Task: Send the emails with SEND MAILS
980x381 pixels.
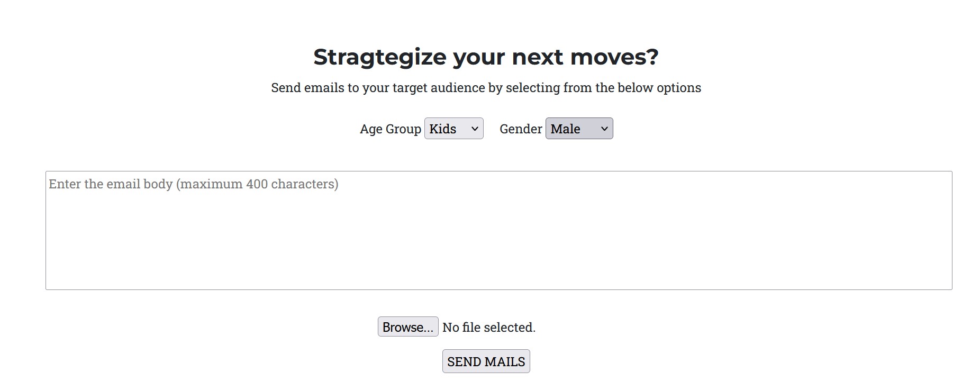Action: tap(486, 361)
